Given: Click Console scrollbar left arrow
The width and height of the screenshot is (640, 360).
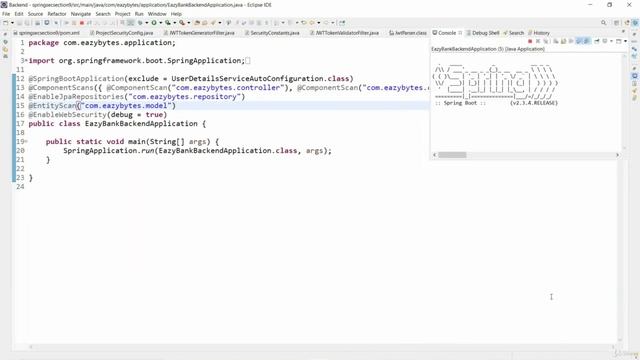Looking at the screenshot, I should tap(435, 155).
